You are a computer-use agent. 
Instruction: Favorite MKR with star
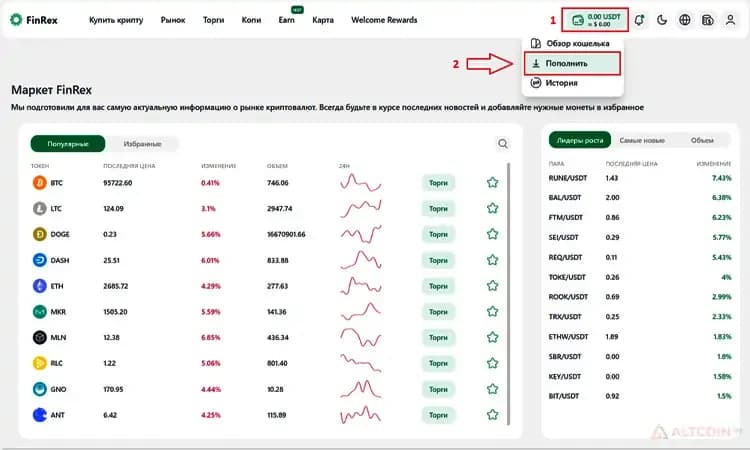492,311
